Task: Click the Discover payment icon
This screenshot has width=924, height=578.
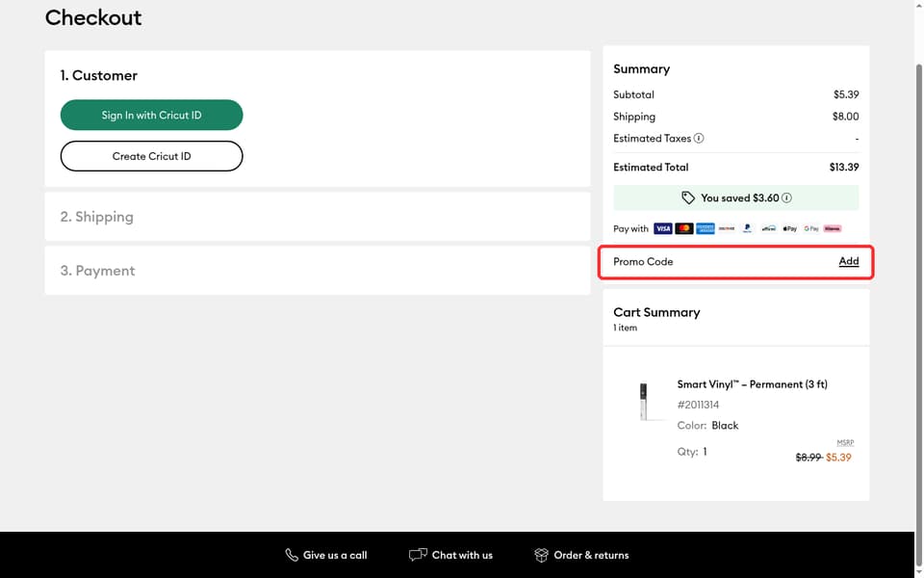Action: [x=726, y=228]
